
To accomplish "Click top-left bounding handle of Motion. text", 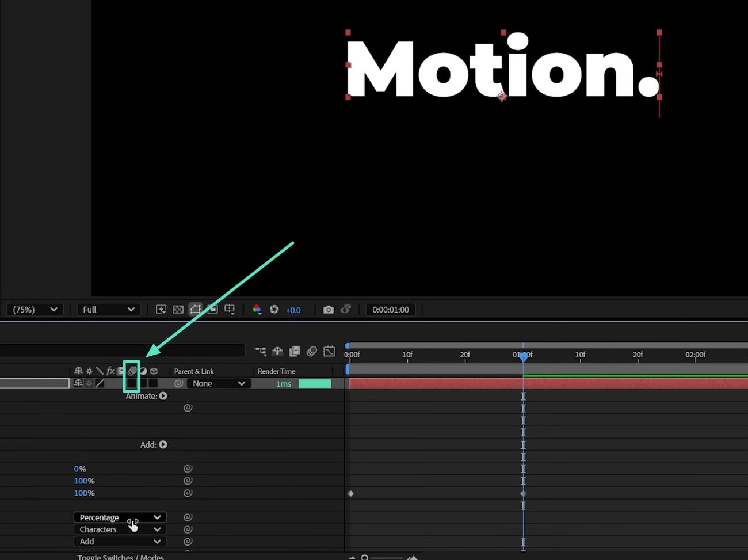I will [x=348, y=33].
